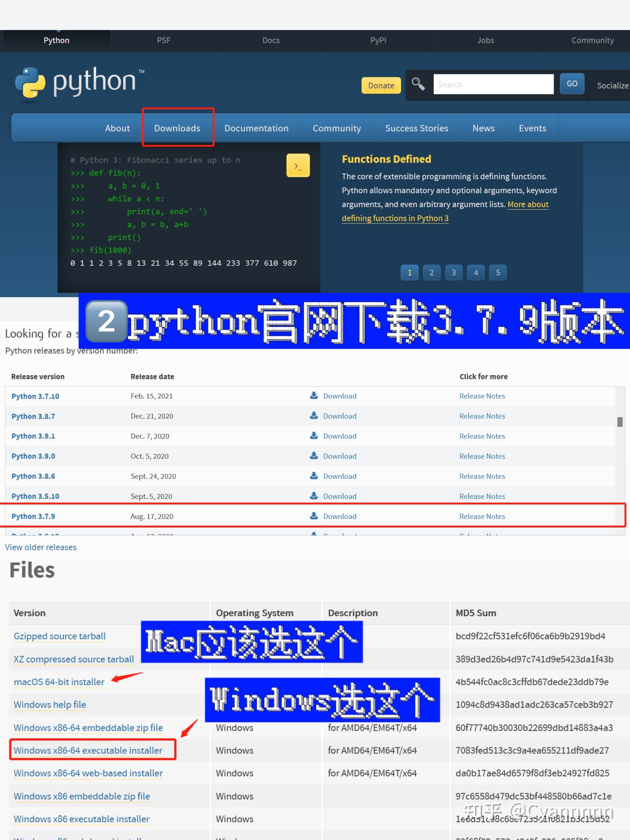This screenshot has width=630, height=840.
Task: Open the Success Stories menu
Action: point(416,128)
